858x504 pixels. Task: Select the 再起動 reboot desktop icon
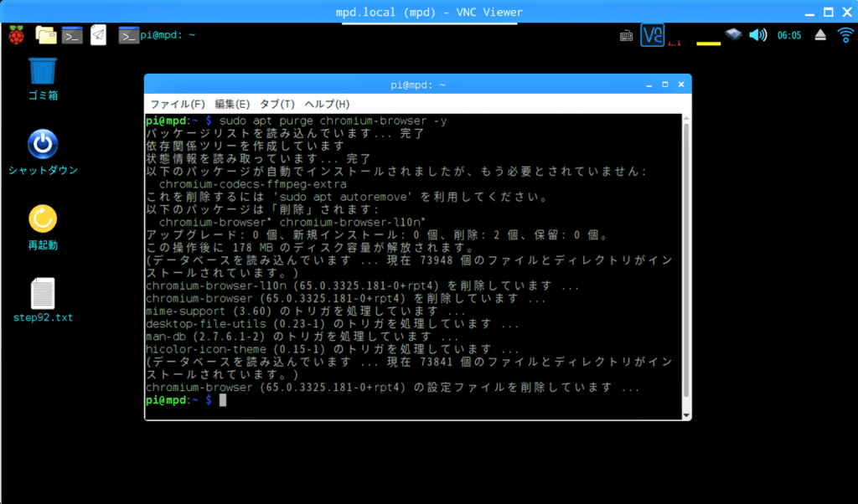tap(43, 228)
